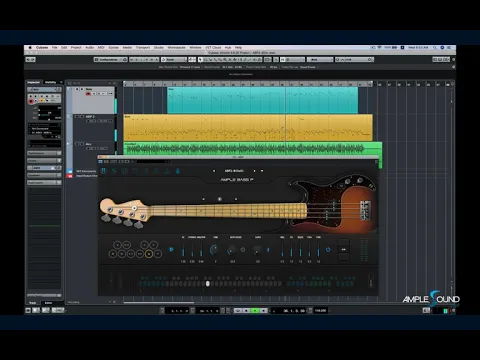Screen dimensions: 480x360
Task: Toggle record enable on the Bass track
Action: pos(88,94)
